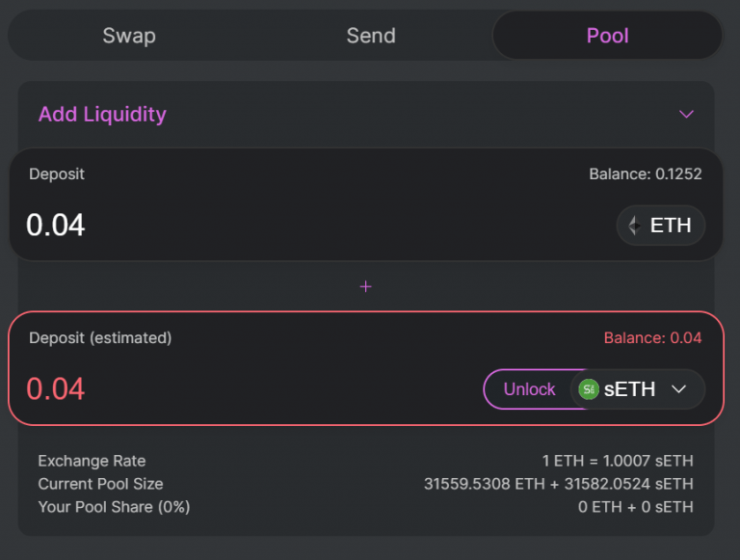Click the Deposit (estimated) label
The image size is (740, 560).
(100, 338)
